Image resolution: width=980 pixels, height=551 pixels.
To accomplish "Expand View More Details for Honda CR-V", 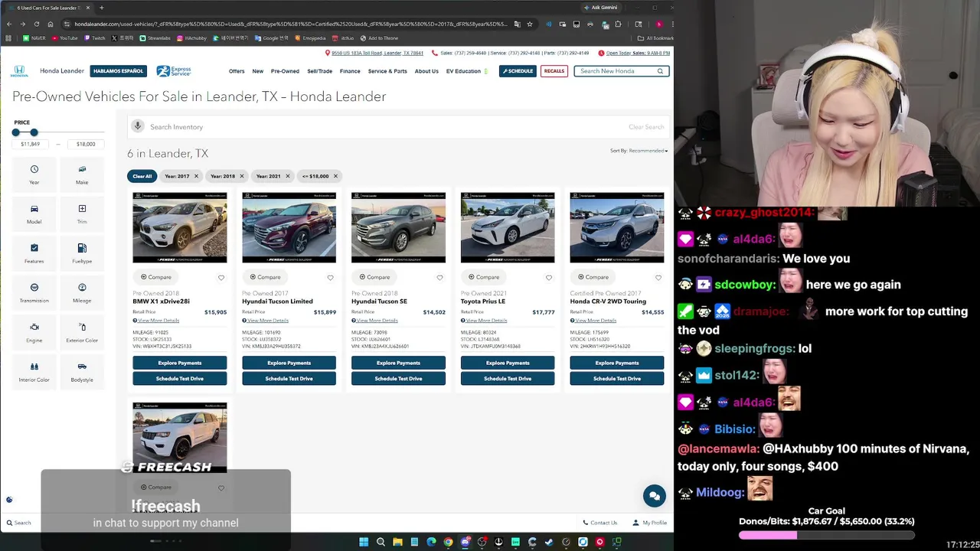I will [593, 321].
